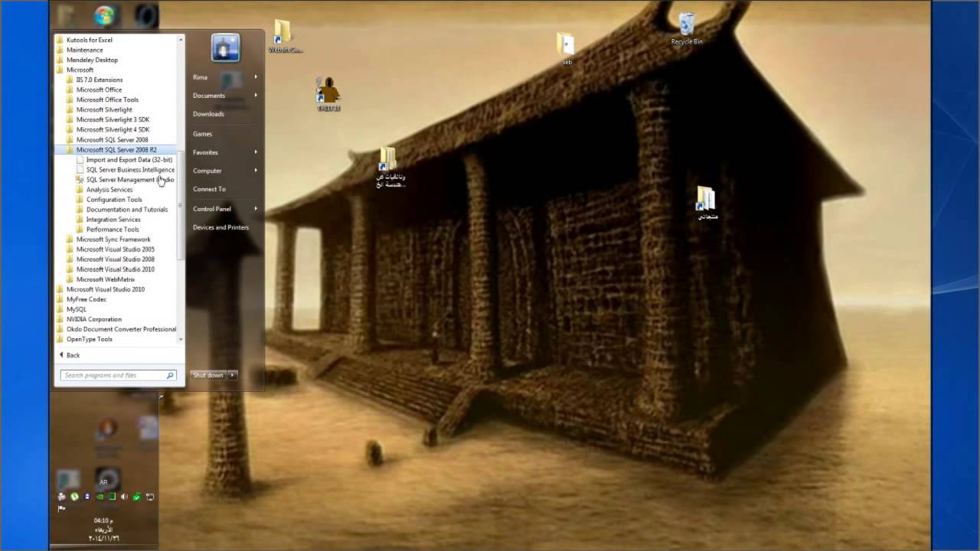Expand the Favorites submenu arrow
Viewport: 980px width, 551px height.
click(256, 152)
